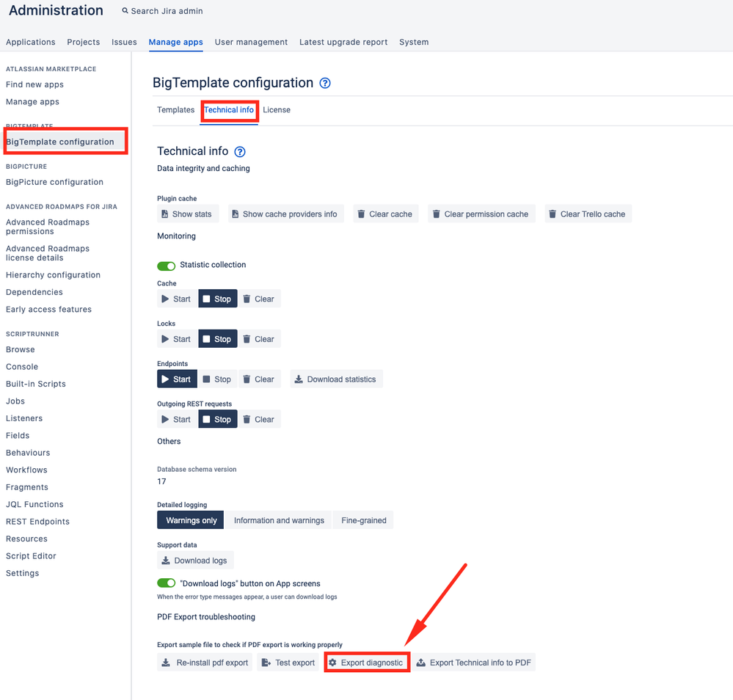Open Advanced Roadmaps license details
Viewport: 733px width, 700px height.
(x=47, y=253)
